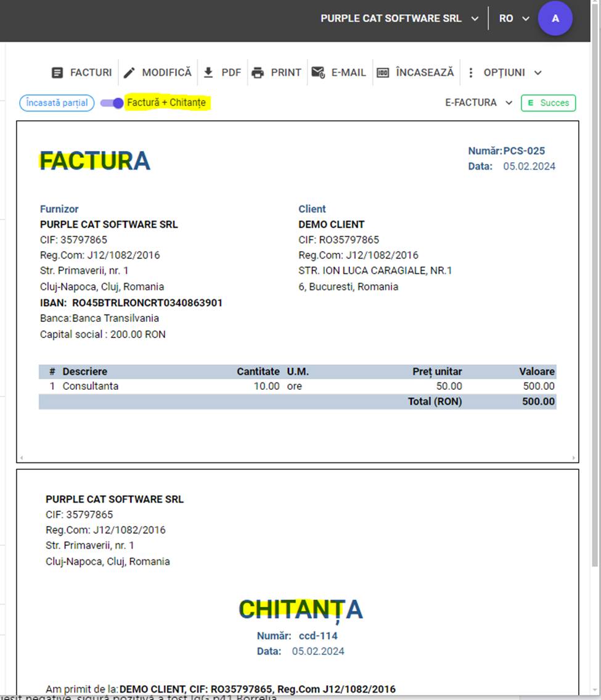Viewport: 601px width, 700px height.
Task: Click receipt number ccd-114
Action: click(318, 636)
